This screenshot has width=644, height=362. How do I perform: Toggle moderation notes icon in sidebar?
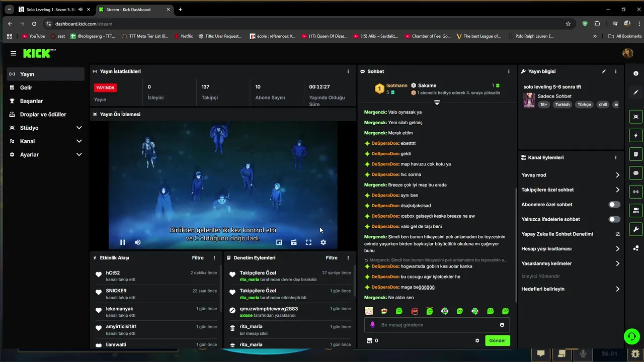point(636,154)
